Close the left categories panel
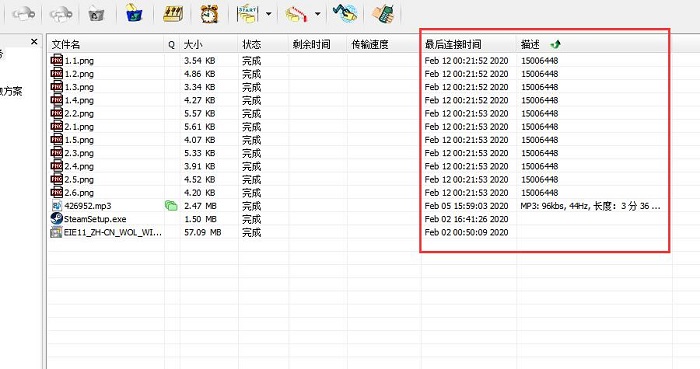Image resolution: width=700 pixels, height=369 pixels. [x=34, y=41]
